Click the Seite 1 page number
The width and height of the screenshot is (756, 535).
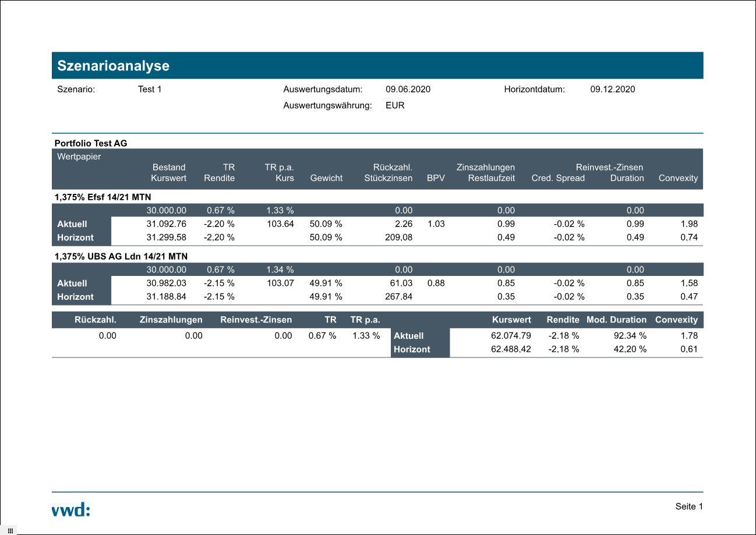coord(689,506)
